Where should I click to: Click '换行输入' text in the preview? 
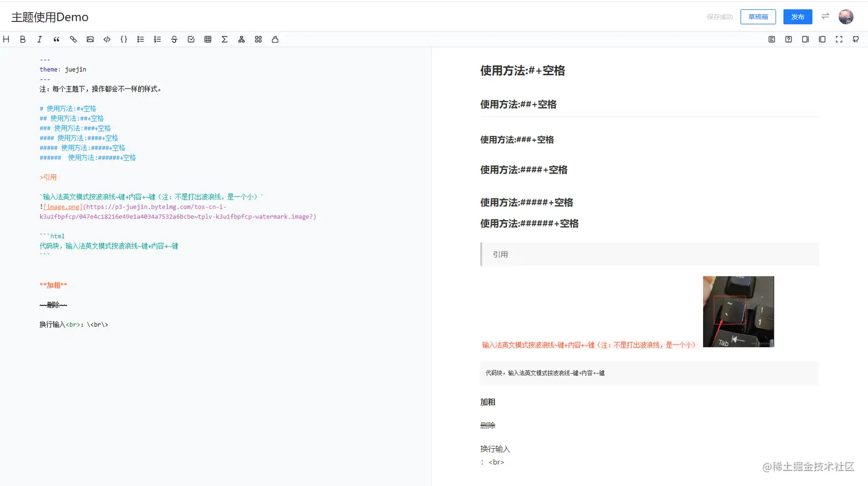tap(495, 449)
